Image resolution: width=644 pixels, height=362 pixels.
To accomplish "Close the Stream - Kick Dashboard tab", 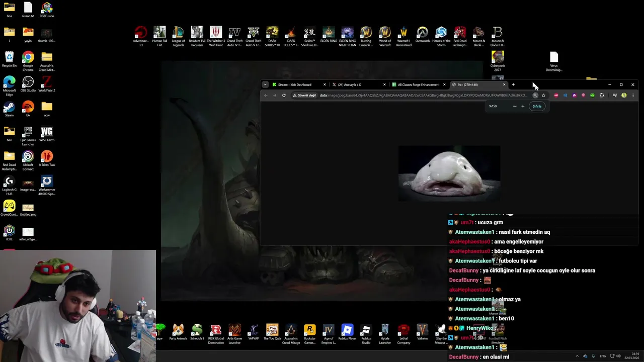I will 325,84.
